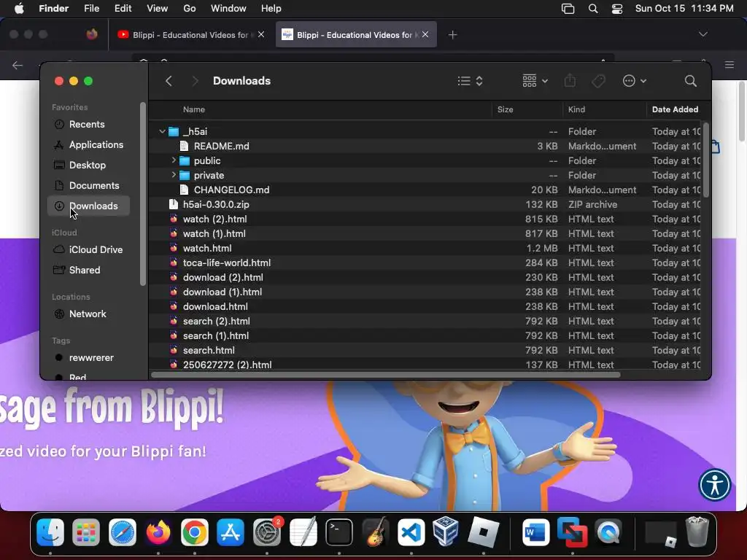
Task: Open the Apple menu
Action: [19, 9]
